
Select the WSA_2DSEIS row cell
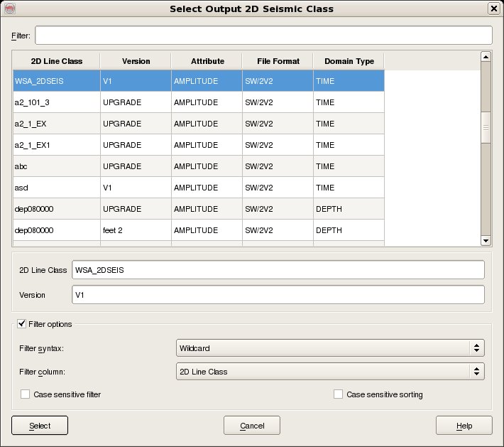point(57,81)
